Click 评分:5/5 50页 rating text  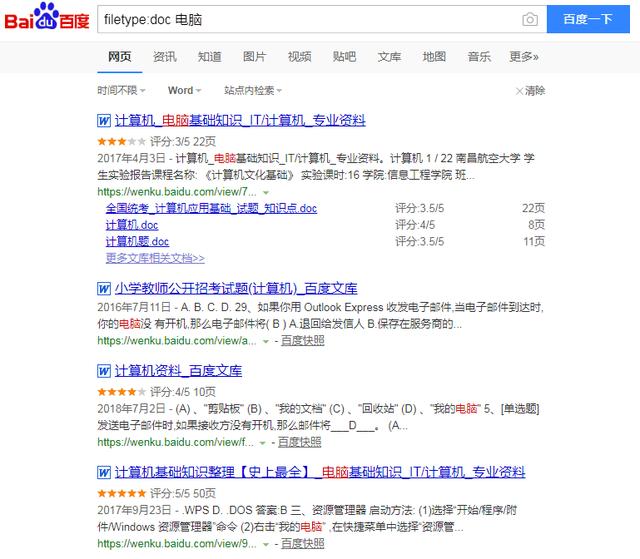183,493
